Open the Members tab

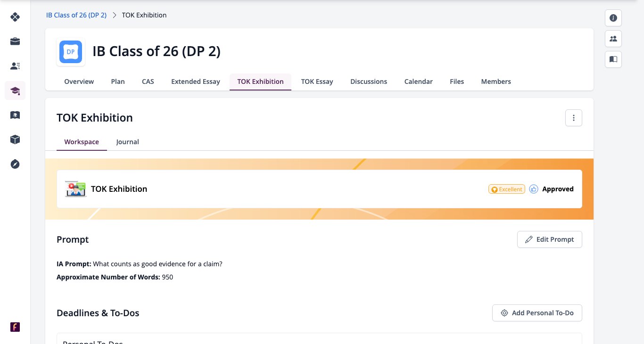tap(496, 82)
